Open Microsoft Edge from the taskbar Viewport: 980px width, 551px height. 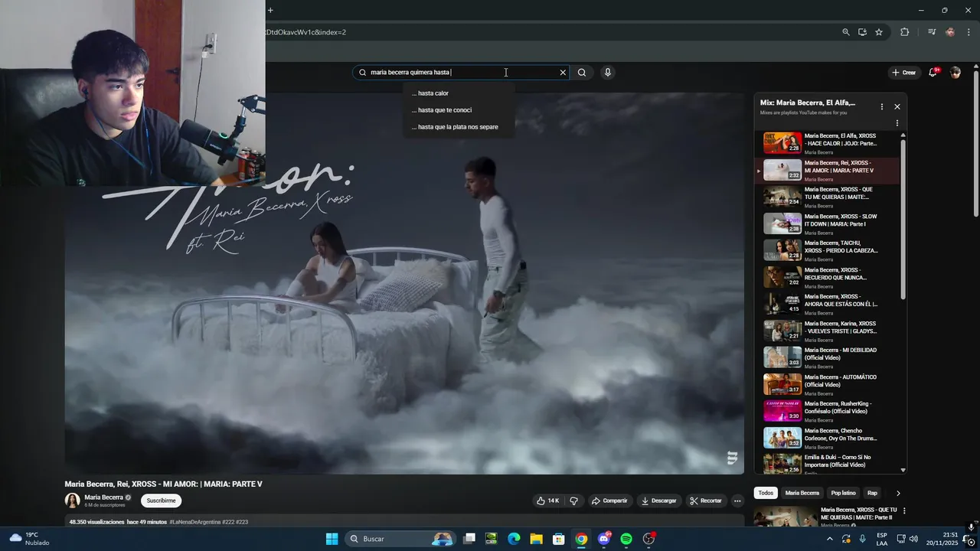click(x=514, y=539)
